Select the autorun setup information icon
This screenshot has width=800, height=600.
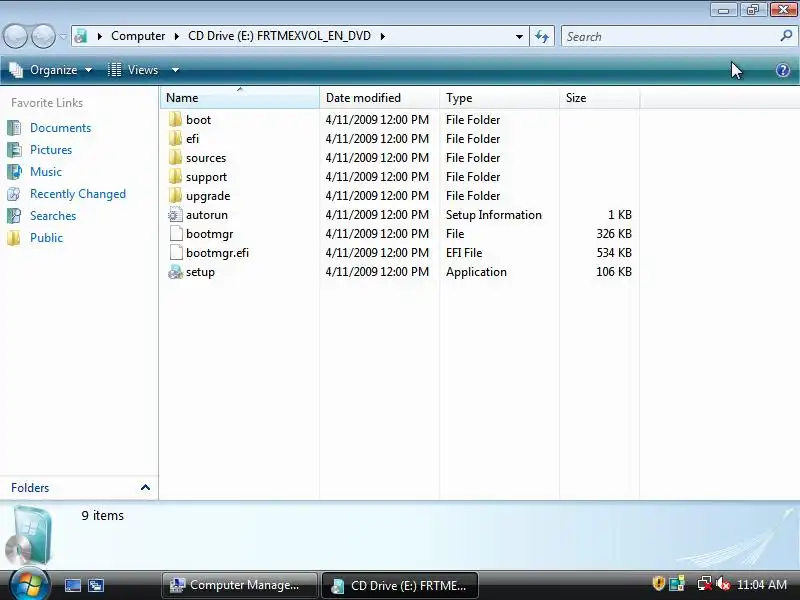[175, 214]
